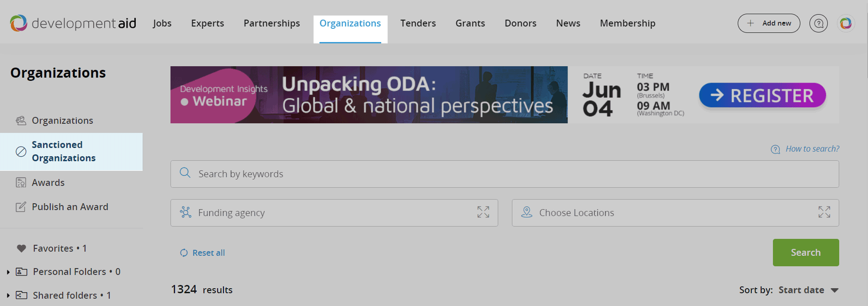Expand the Personal Folders tree arrow
868x306 pixels.
(8, 272)
